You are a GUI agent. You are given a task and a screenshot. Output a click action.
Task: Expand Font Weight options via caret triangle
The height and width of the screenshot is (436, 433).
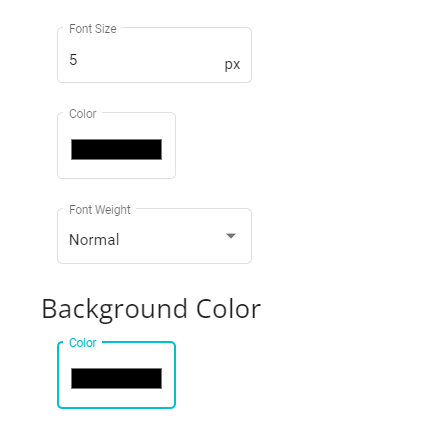pyautogui.click(x=231, y=236)
